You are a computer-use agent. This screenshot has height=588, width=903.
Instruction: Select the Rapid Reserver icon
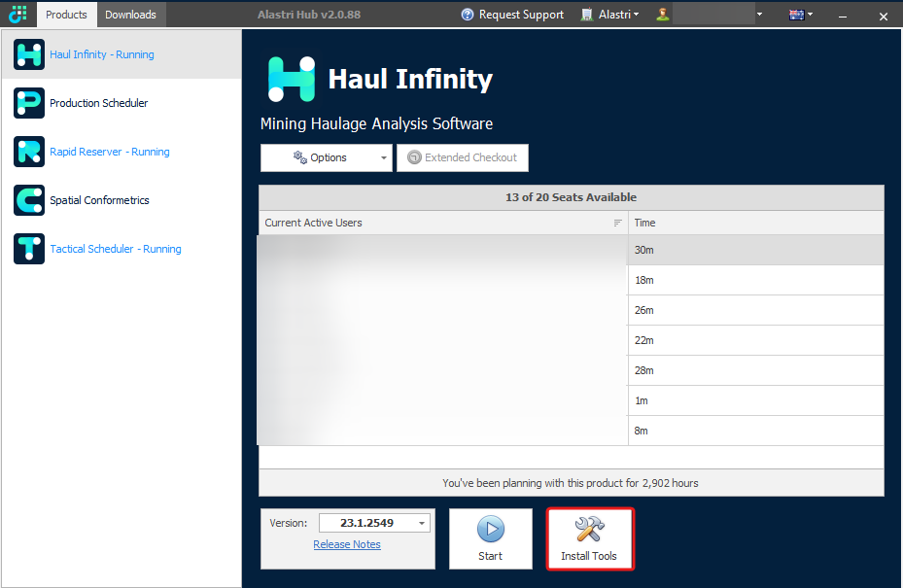point(29,152)
